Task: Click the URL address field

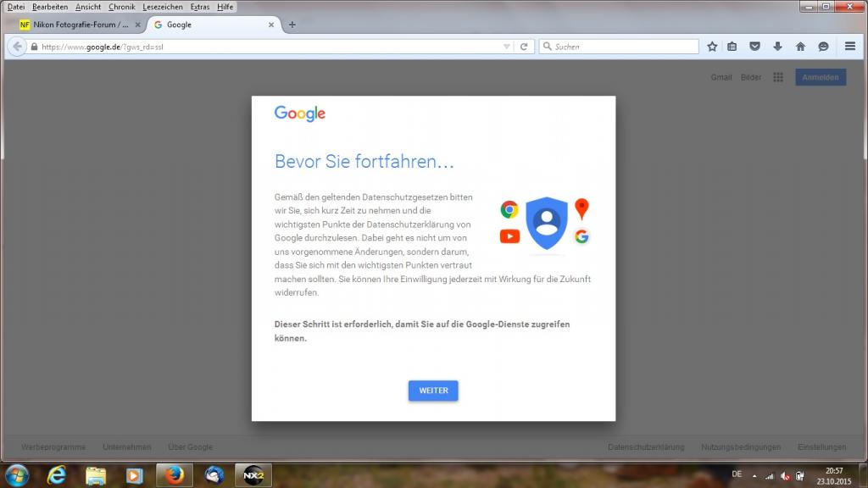Action: click(x=270, y=47)
